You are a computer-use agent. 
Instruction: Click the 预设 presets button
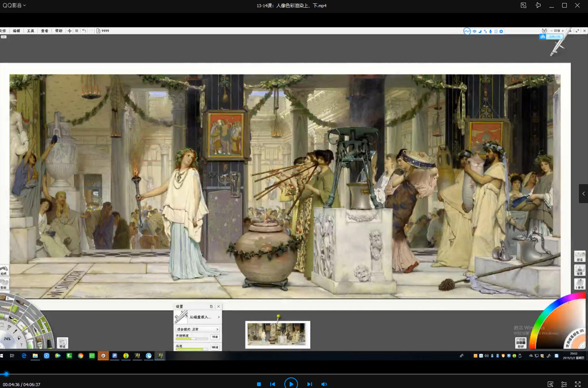click(x=63, y=343)
